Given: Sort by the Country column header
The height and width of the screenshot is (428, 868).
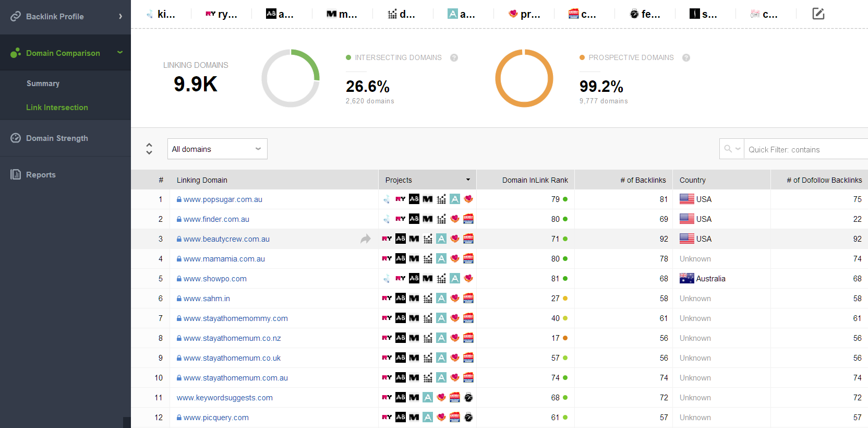Looking at the screenshot, I should coord(693,180).
